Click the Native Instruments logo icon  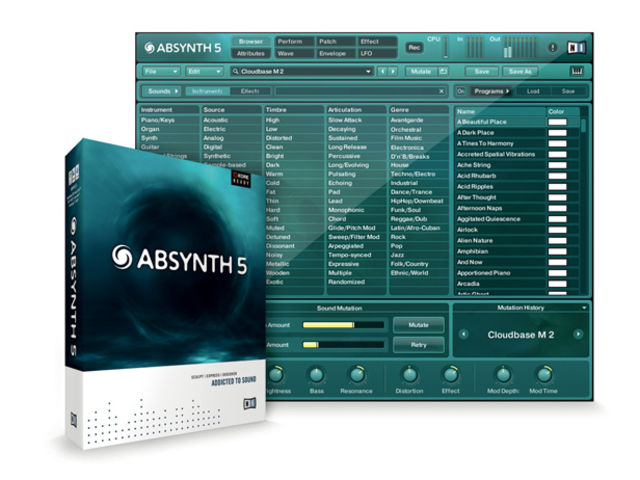(x=576, y=48)
